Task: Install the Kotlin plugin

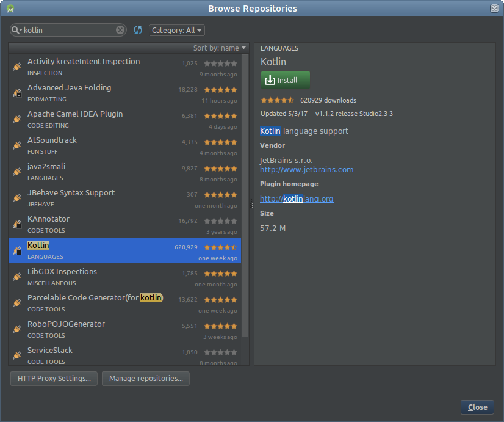Action: (x=285, y=79)
